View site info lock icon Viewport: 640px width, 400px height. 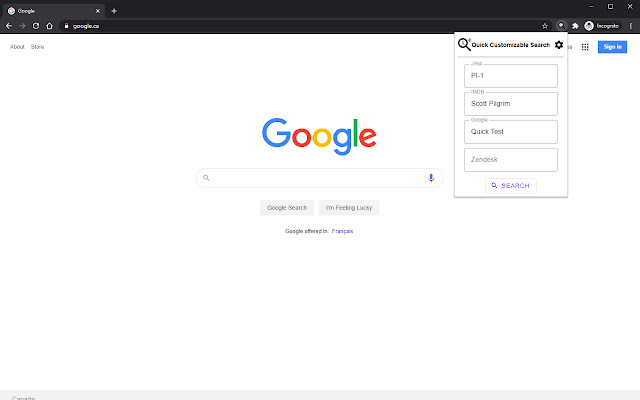point(67,26)
